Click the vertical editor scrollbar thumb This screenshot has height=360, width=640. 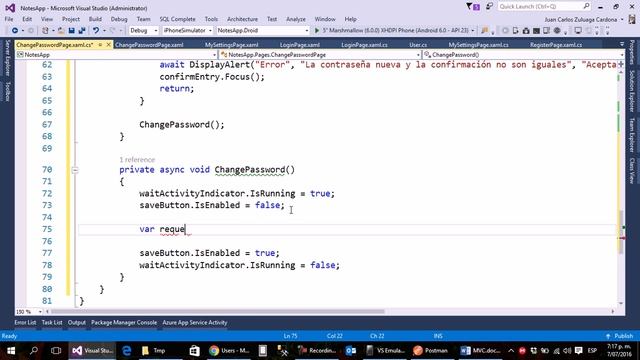point(621,231)
